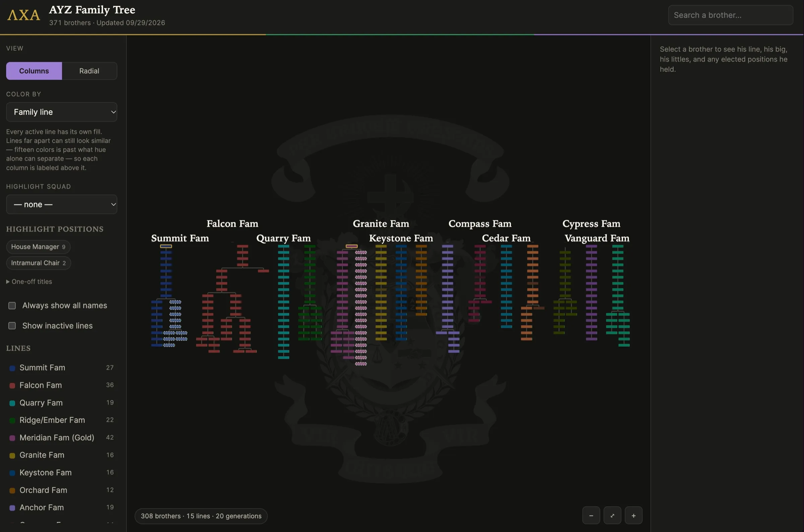Viewport: 804px width, 532px height.
Task: Select gold-outlined top node of Meridian column
Action: (351, 246)
